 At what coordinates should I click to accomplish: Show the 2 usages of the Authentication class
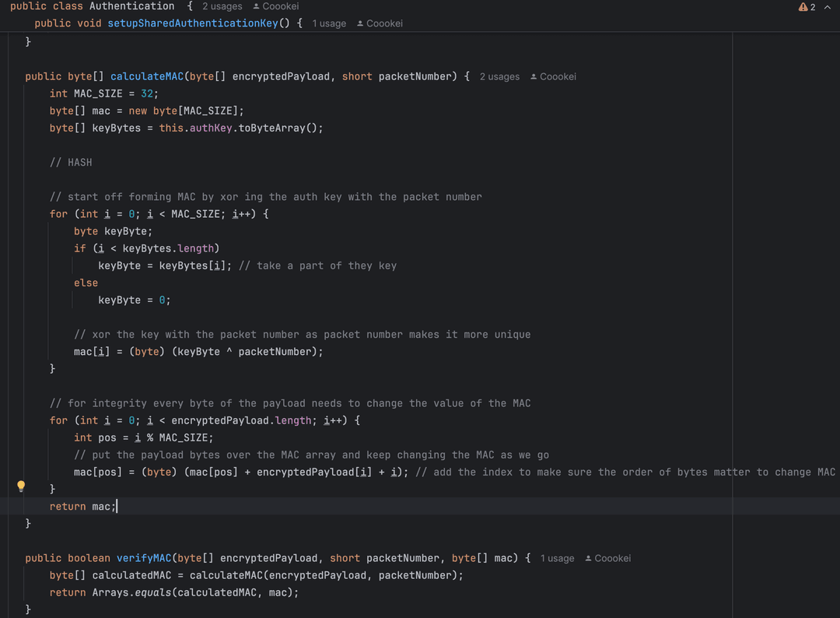point(222,6)
